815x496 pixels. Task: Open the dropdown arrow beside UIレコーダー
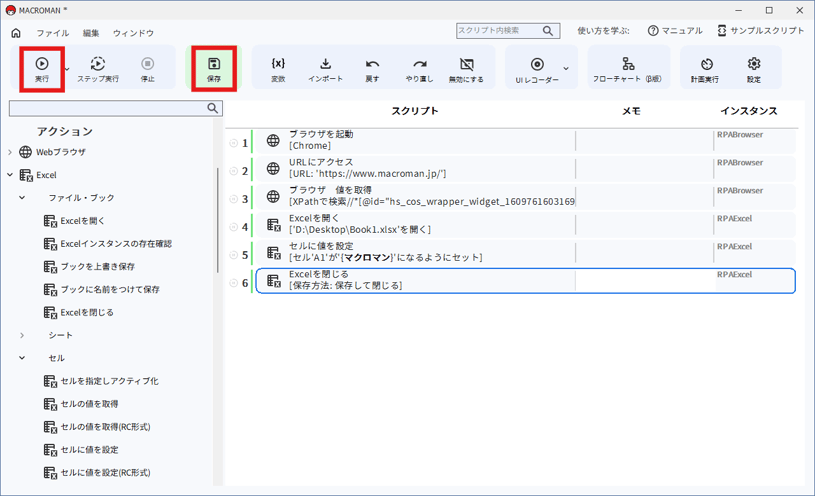566,69
